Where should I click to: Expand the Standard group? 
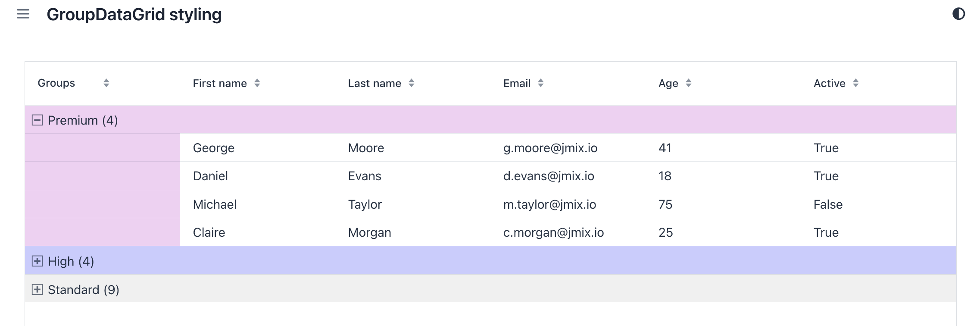pyautogui.click(x=37, y=290)
